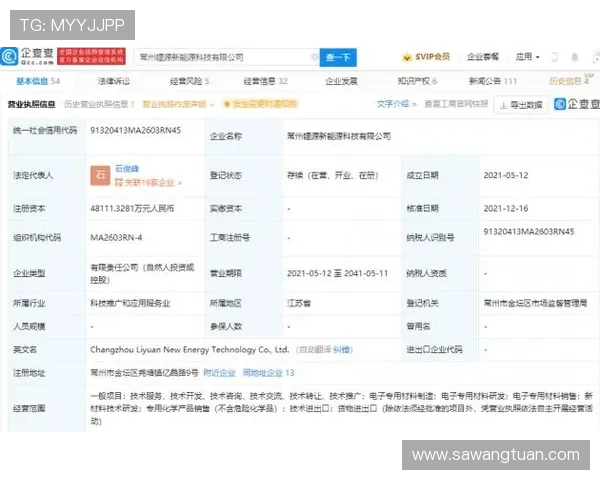Open legal representative 石俊峰 profile

127,168
